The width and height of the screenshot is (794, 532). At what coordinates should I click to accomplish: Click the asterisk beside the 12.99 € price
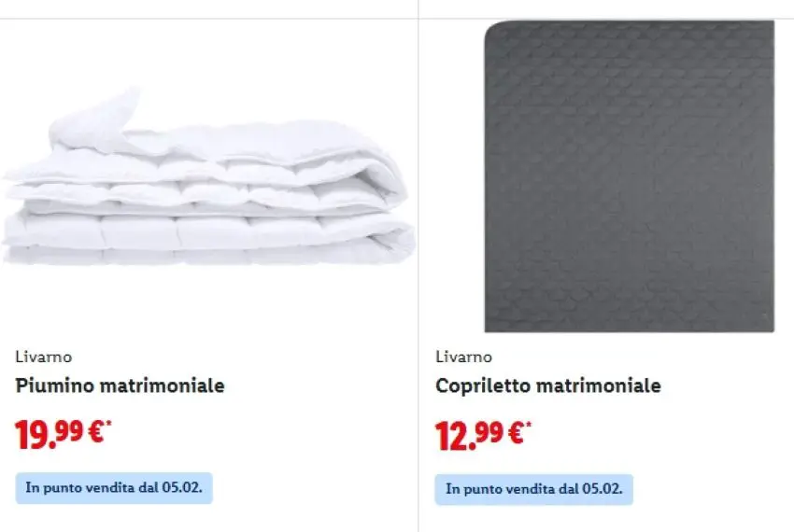(x=529, y=425)
